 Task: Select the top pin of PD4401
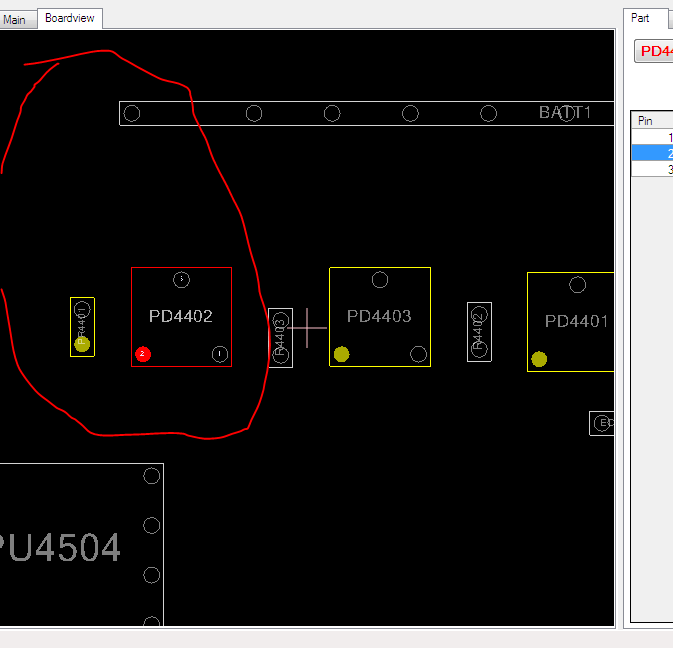(x=577, y=285)
